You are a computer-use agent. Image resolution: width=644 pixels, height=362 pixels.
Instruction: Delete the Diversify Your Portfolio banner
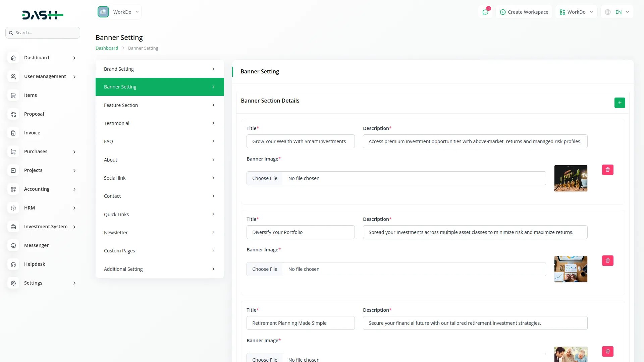click(x=607, y=261)
